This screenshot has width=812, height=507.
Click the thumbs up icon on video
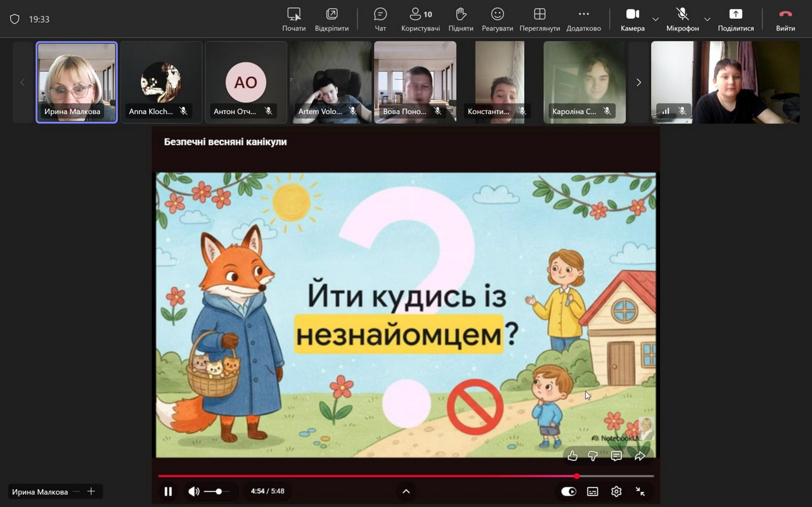pyautogui.click(x=572, y=456)
